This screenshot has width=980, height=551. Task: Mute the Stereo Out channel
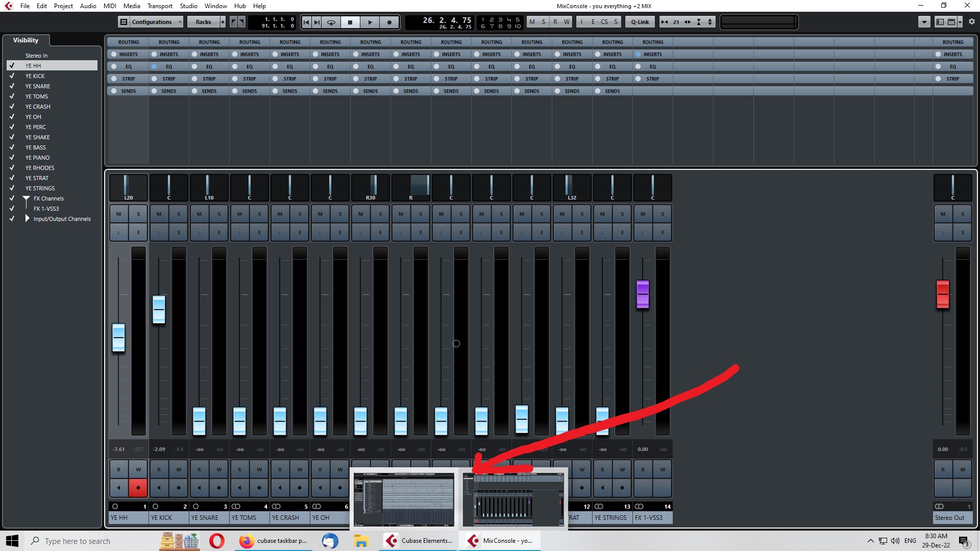pos(943,214)
